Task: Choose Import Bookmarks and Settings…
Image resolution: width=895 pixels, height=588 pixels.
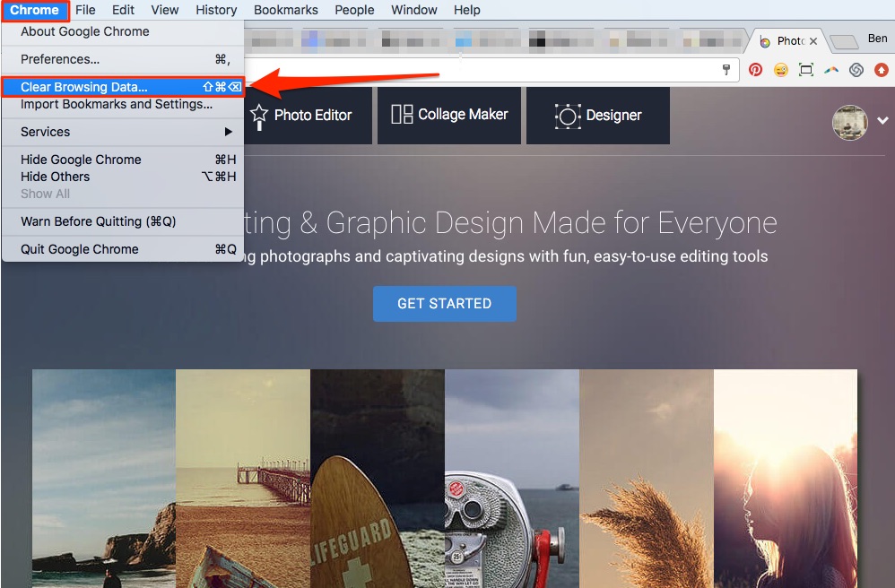Action: click(x=123, y=104)
